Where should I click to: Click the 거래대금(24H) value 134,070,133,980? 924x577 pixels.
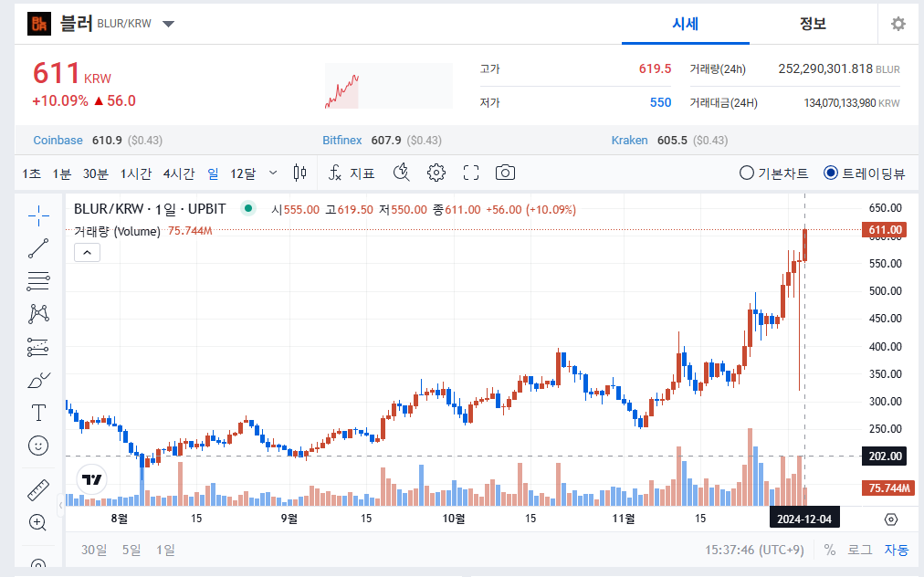point(840,103)
